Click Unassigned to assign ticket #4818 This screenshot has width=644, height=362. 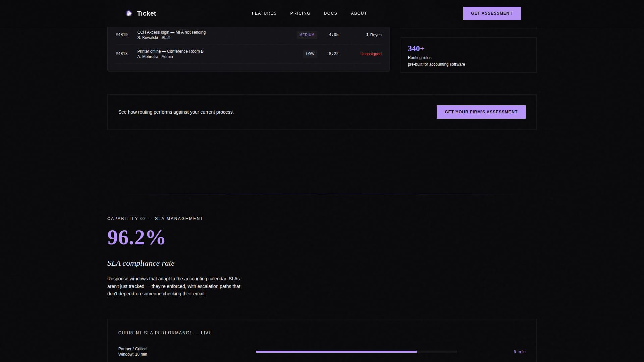371,54
